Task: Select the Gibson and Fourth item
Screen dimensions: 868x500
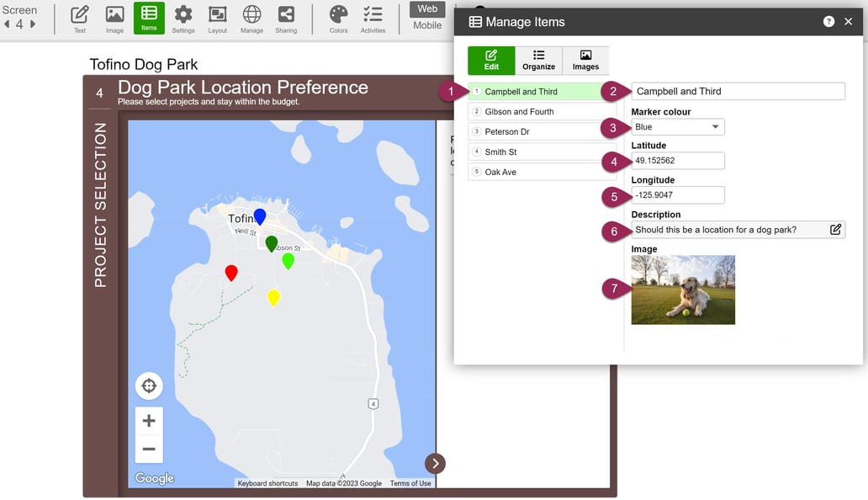Action: pyautogui.click(x=542, y=112)
